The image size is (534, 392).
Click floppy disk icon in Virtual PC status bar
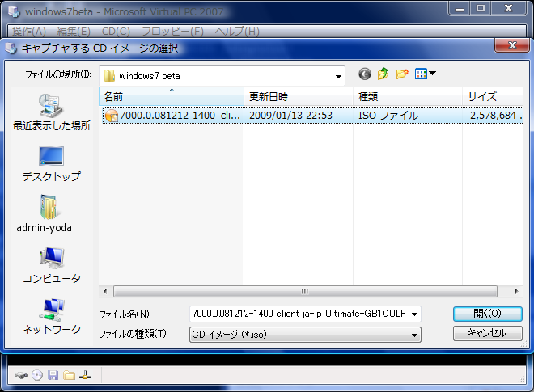click(53, 375)
